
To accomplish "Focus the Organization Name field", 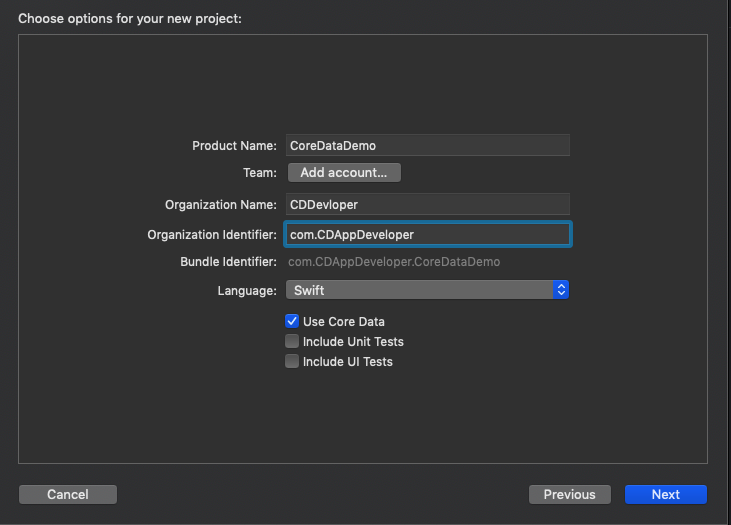I will pyautogui.click(x=428, y=204).
